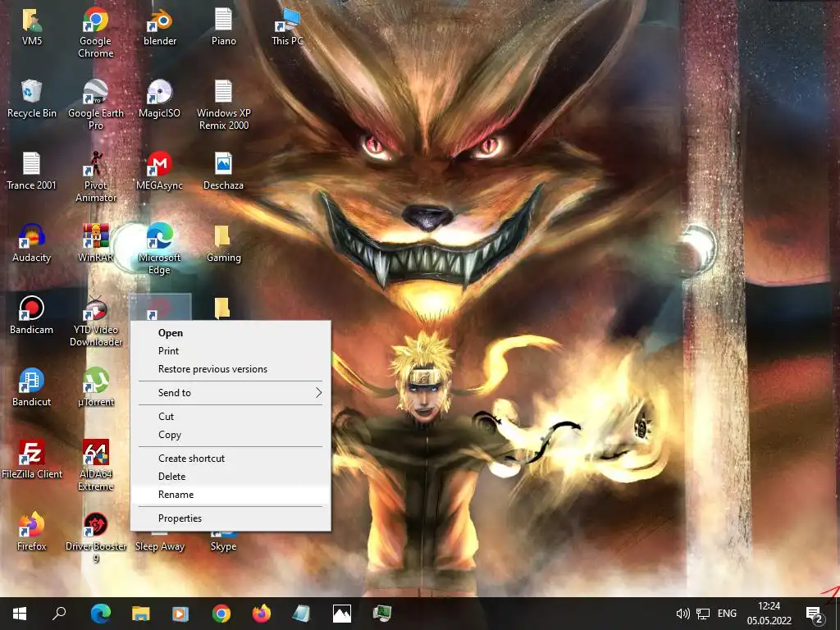Choose Open in the context menu
This screenshot has height=630, width=840.
(231, 333)
